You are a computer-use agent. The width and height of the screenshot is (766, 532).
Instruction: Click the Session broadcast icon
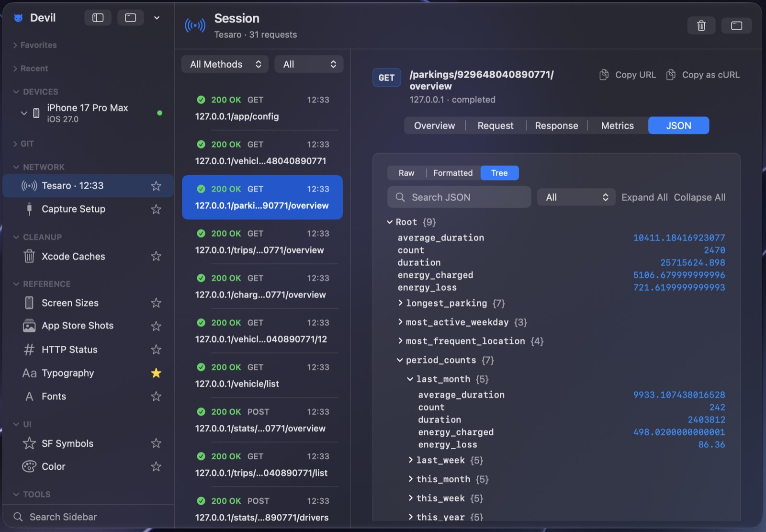(x=195, y=25)
